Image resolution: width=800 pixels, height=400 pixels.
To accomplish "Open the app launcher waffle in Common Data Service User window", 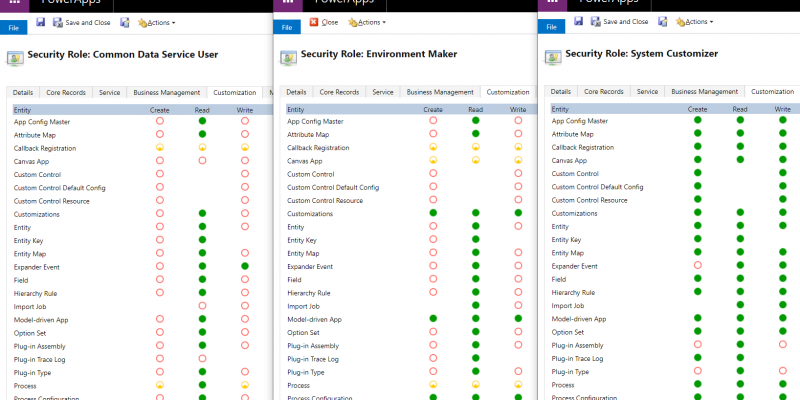I will [x=14, y=3].
